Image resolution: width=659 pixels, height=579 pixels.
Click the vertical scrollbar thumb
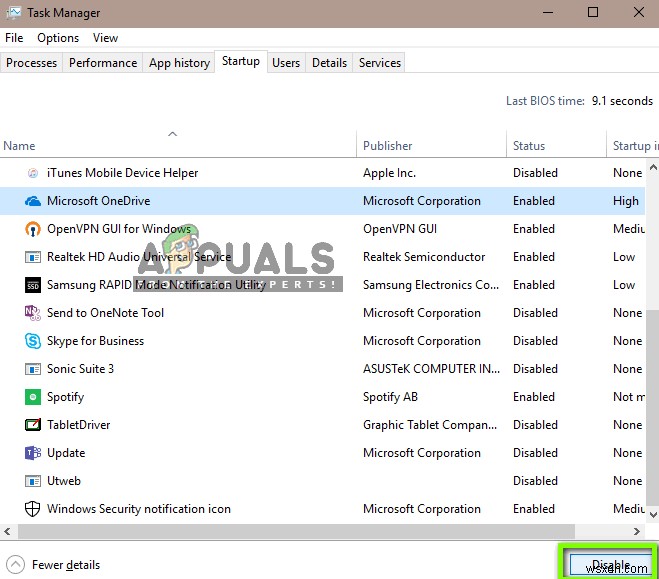[x=653, y=408]
